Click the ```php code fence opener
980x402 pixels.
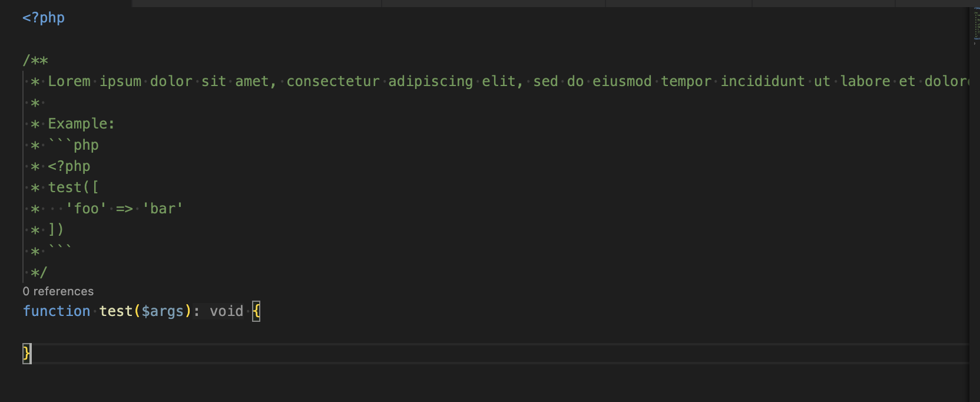point(73,145)
